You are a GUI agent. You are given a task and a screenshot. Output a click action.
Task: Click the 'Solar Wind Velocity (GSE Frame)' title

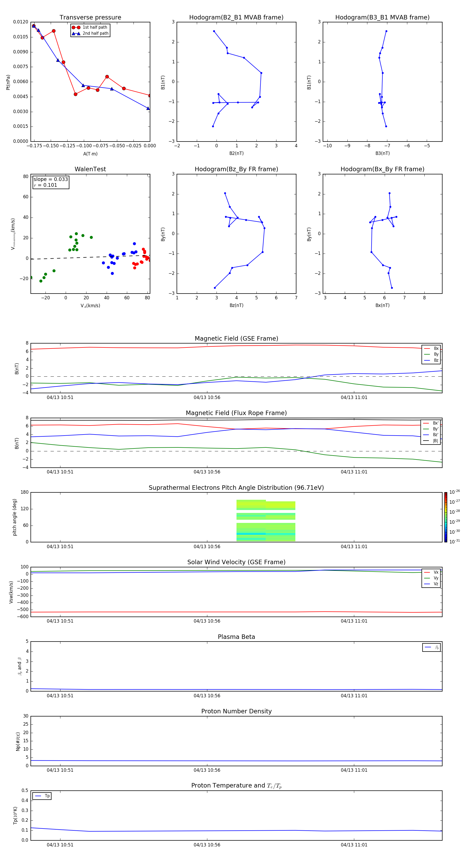click(236, 562)
